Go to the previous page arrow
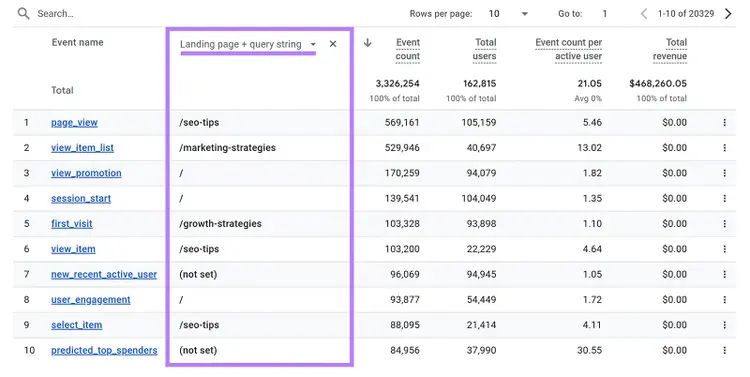The image size is (750, 377). 644,14
